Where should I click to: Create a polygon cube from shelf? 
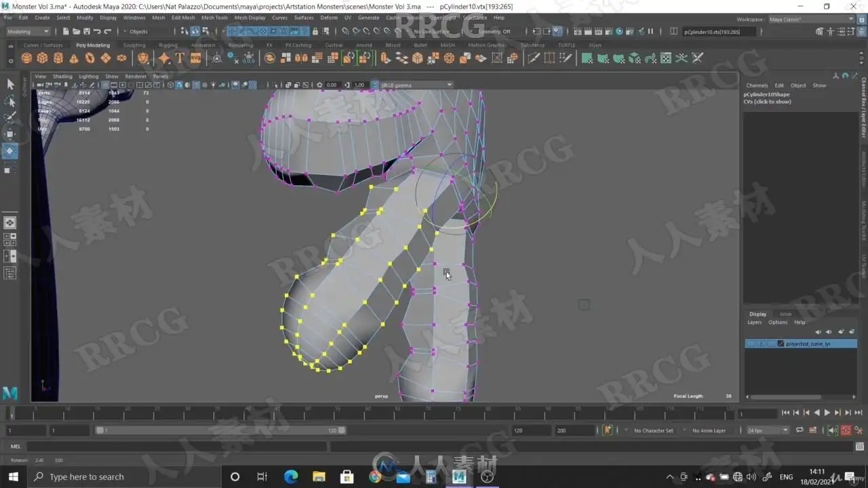tap(42, 58)
